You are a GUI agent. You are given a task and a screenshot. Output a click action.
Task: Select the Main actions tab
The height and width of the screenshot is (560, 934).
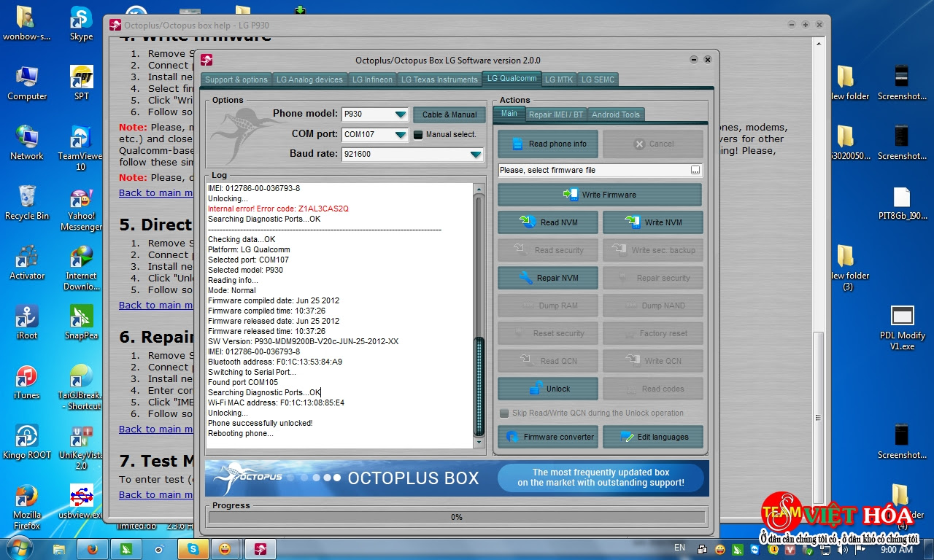(x=509, y=113)
